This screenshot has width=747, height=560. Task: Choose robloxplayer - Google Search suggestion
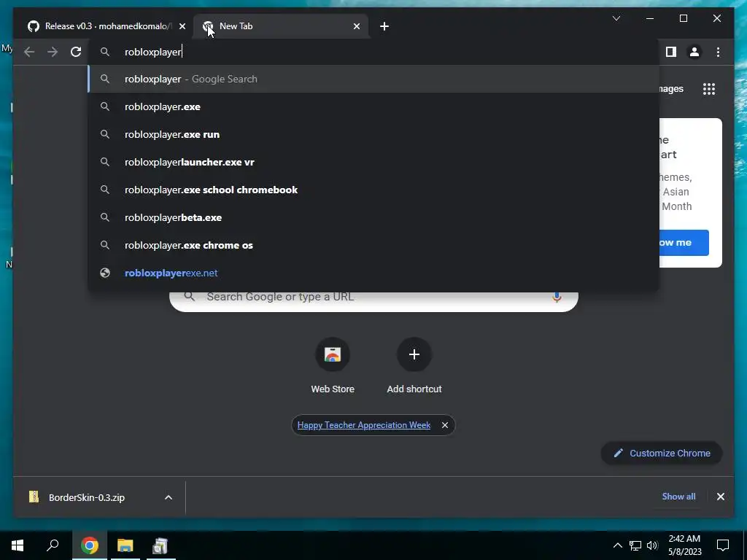374,79
